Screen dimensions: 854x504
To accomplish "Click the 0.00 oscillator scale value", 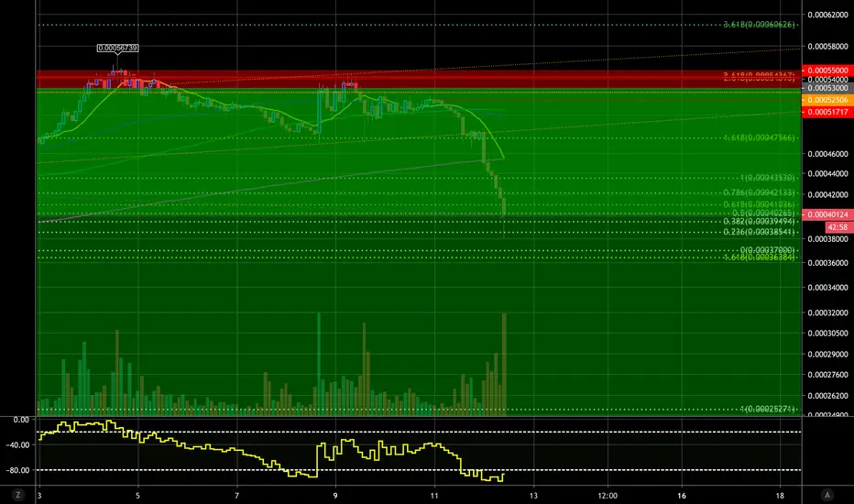I will (x=21, y=420).
